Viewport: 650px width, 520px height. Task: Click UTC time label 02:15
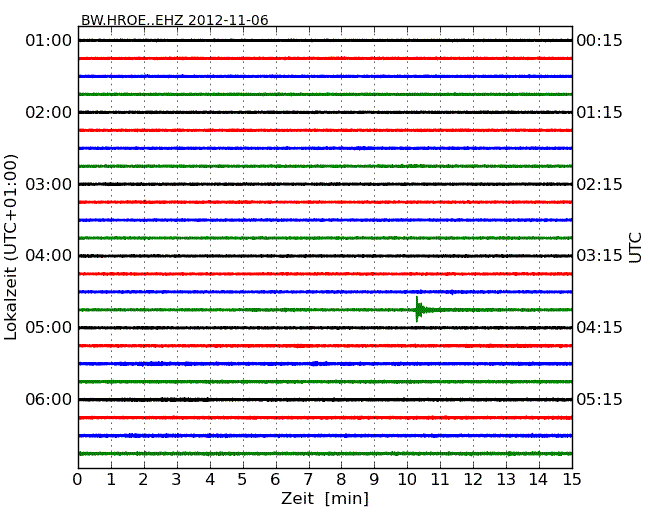(x=599, y=184)
